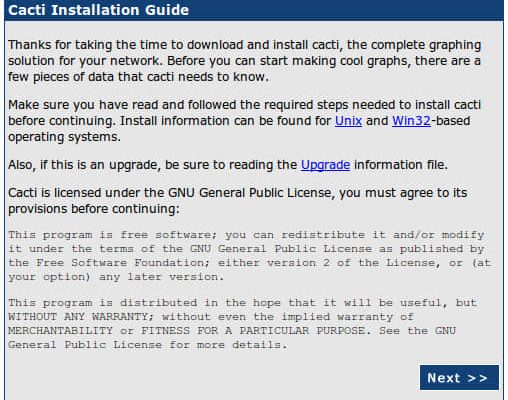Click 'Make sure you have read' text line
The width and height of the screenshot is (508, 400).
[x=244, y=105]
